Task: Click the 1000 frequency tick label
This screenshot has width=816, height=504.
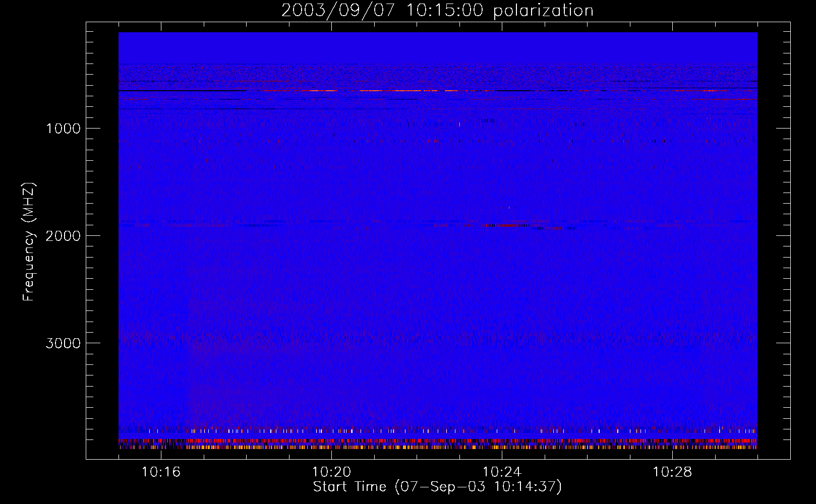Action: 63,129
